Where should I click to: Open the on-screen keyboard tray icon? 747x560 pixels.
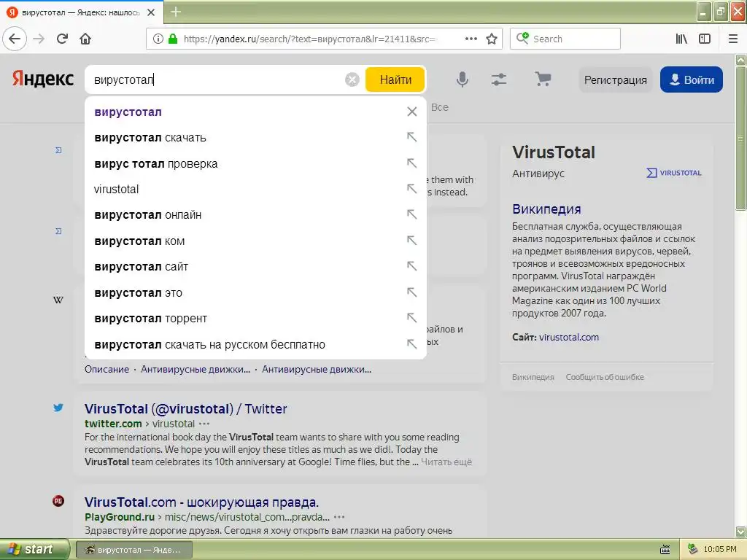(x=665, y=550)
